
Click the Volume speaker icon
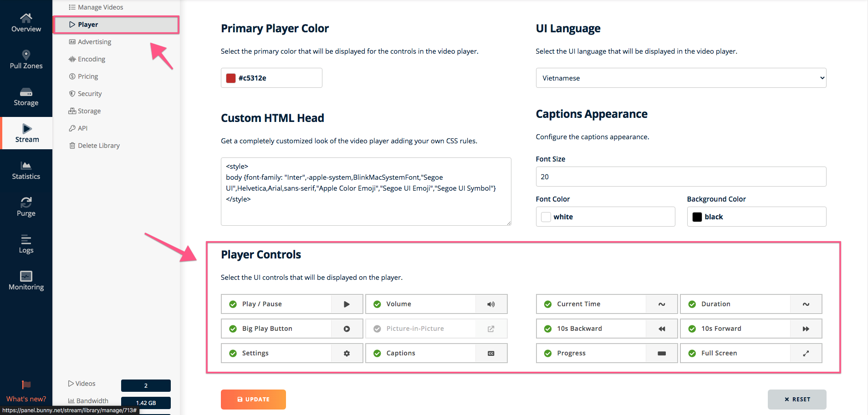pos(491,304)
